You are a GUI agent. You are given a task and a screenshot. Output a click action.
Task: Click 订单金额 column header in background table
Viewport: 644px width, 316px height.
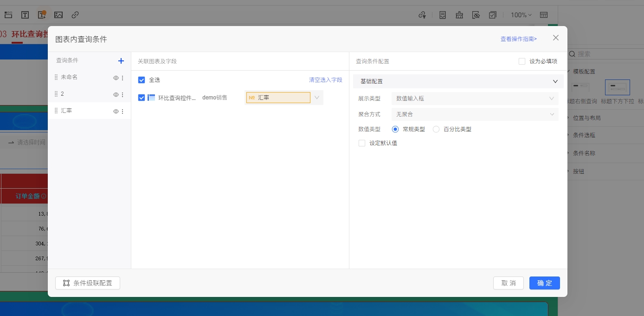[x=28, y=196]
